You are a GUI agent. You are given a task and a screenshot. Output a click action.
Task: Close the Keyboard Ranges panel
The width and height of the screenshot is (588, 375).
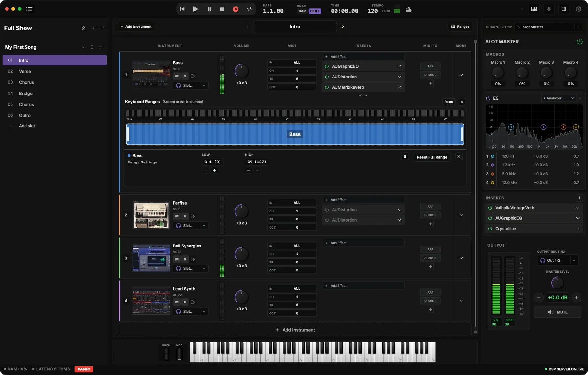coord(461,102)
